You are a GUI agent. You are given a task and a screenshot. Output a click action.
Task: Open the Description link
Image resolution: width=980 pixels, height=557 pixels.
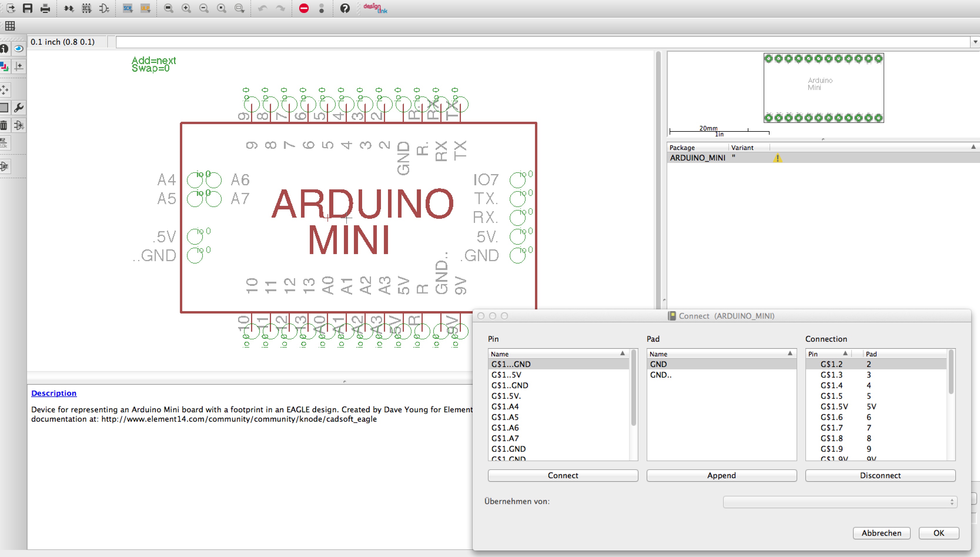(54, 393)
